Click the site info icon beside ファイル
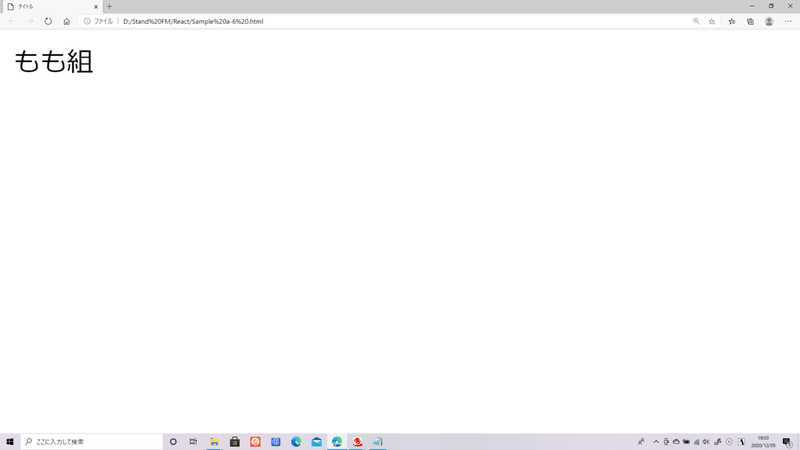 tap(87, 21)
